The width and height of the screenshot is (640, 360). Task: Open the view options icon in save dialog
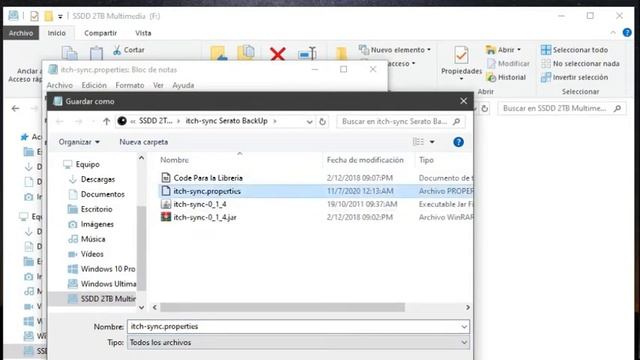pos(418,142)
